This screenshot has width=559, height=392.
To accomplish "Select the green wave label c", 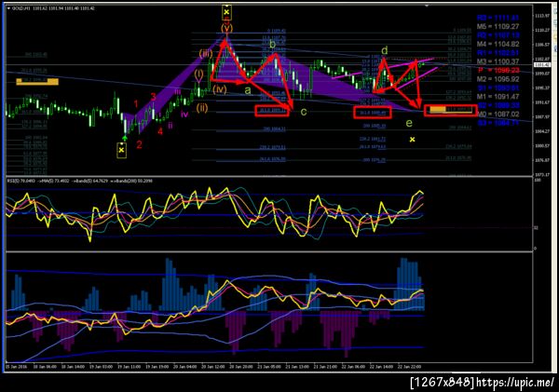I will tap(304, 112).
